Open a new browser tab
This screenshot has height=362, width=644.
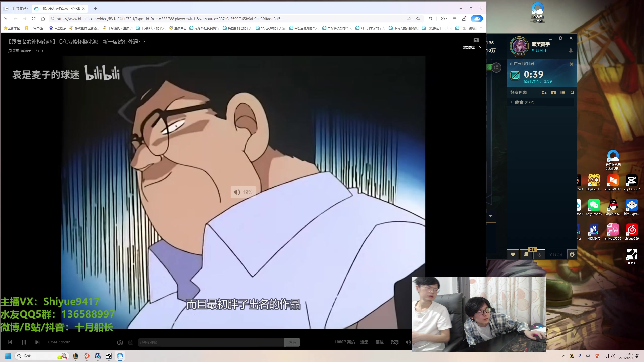click(x=95, y=9)
